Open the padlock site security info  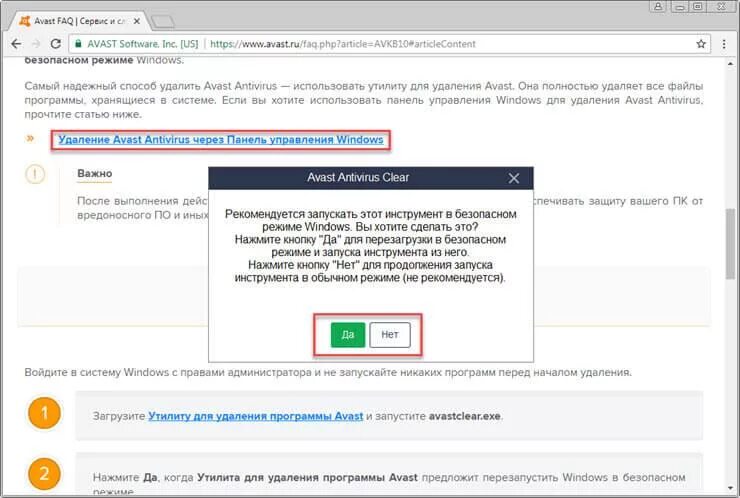[78, 43]
